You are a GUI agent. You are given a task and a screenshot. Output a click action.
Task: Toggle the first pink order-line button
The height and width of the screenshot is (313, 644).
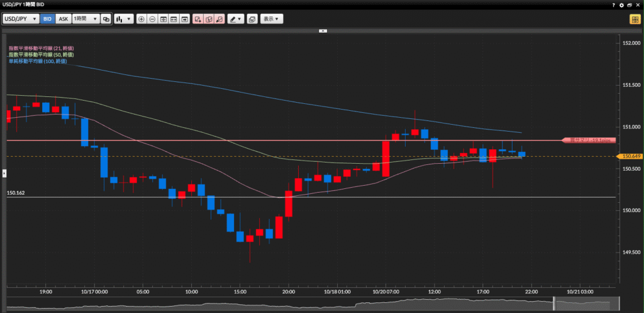click(x=197, y=19)
